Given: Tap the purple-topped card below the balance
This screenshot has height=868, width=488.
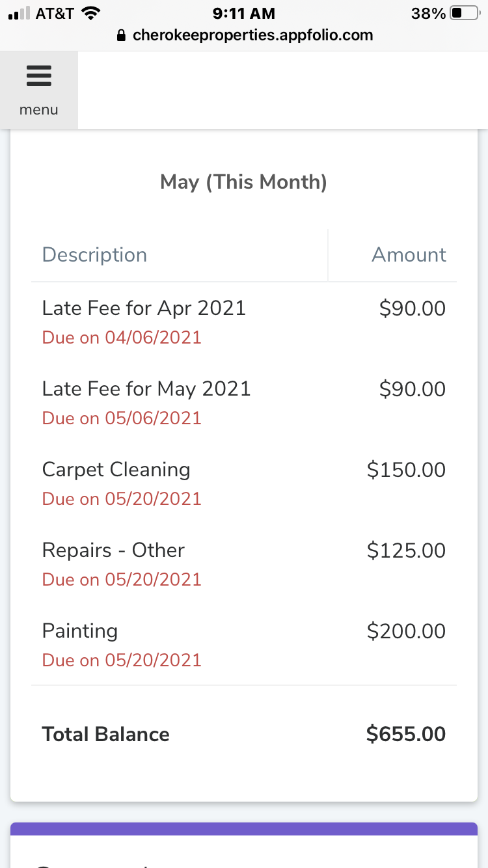Looking at the screenshot, I should (244, 845).
